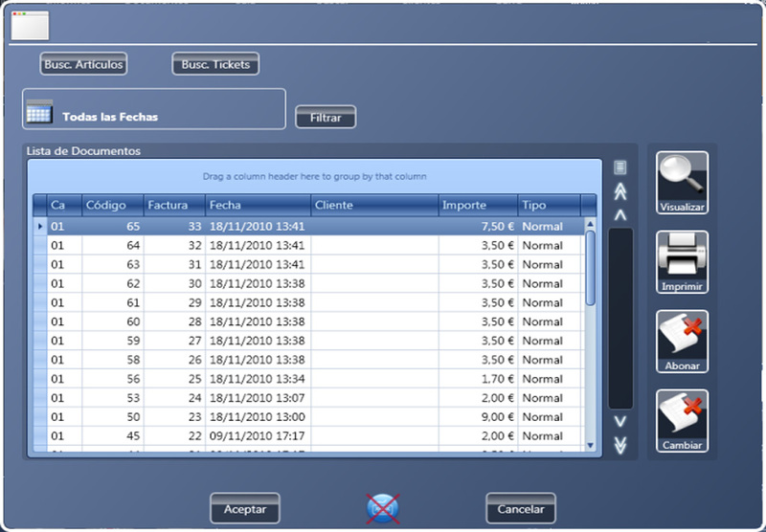Click the window icon at top left
Viewport: 766px width, 532px height.
click(31, 26)
